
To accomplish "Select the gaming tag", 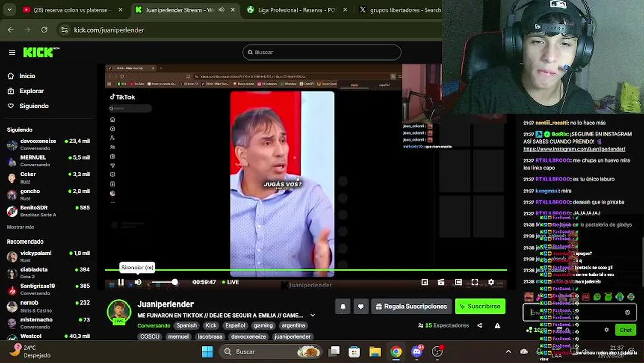I will pos(263,326).
